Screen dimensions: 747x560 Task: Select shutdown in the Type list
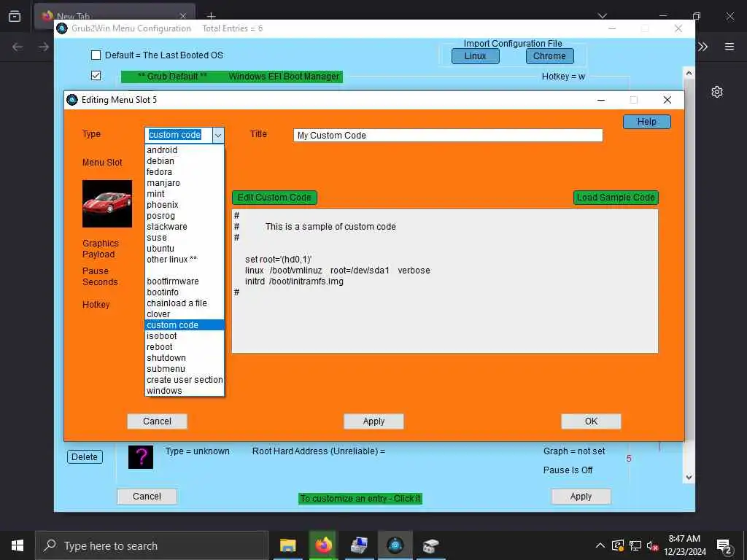click(x=185, y=358)
